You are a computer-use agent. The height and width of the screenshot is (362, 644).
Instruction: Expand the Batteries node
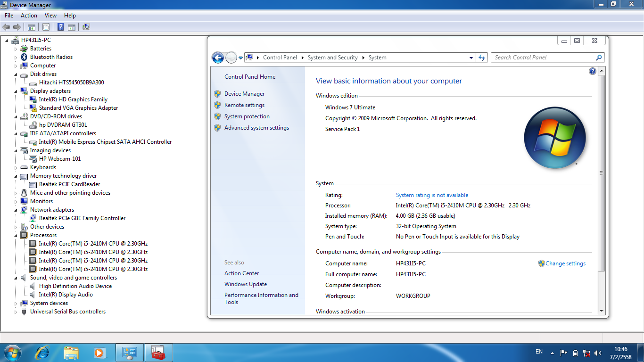(16, 49)
